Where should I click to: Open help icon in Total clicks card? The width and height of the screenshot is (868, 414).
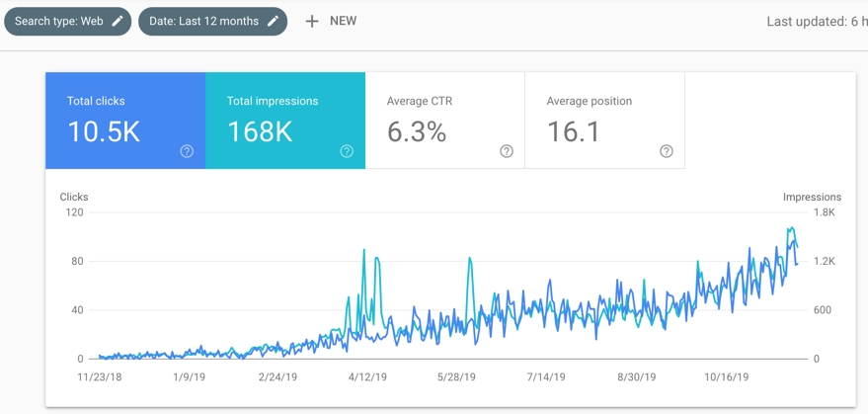[187, 151]
